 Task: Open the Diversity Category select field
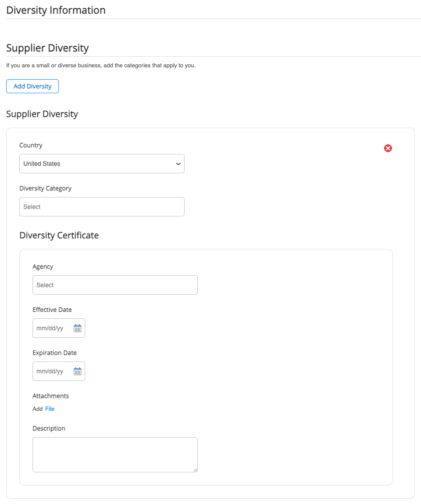(x=102, y=207)
